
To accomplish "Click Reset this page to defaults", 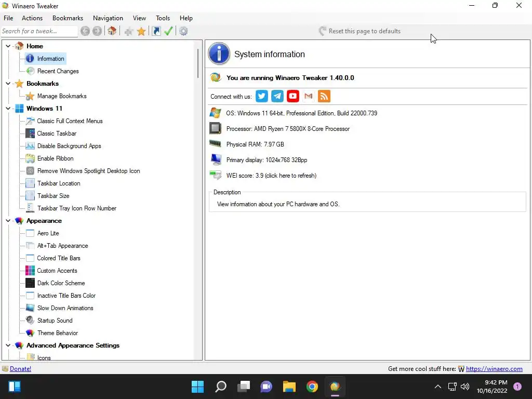I will [x=360, y=31].
